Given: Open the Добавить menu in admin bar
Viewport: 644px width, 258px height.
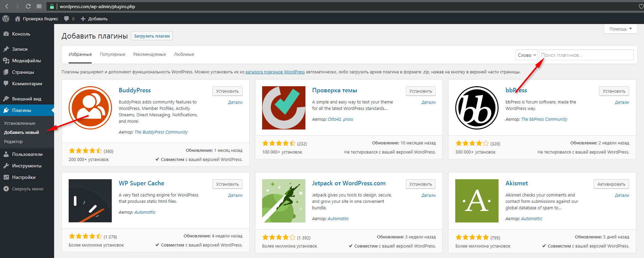Looking at the screenshot, I should (x=94, y=19).
